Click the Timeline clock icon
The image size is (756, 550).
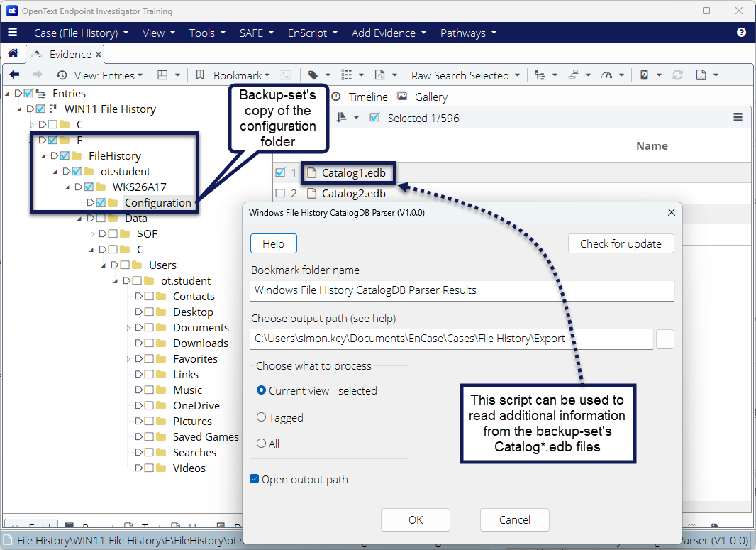click(x=336, y=97)
